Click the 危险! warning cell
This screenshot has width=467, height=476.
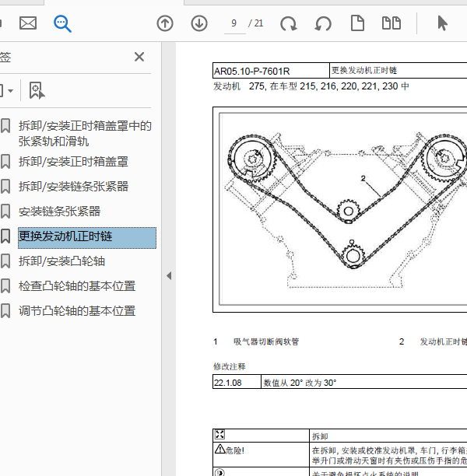(x=261, y=454)
